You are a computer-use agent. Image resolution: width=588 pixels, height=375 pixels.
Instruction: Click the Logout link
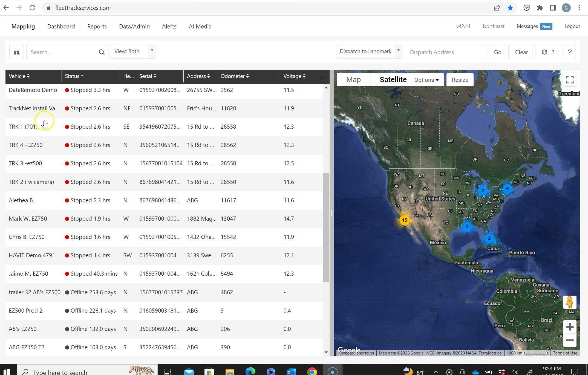click(572, 26)
